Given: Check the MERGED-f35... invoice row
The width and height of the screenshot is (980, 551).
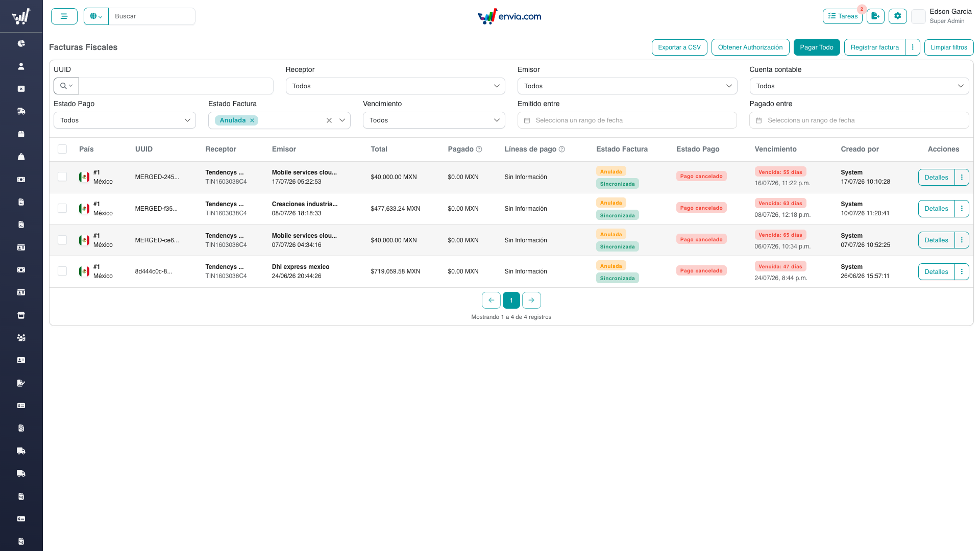Looking at the screenshot, I should click(x=62, y=208).
